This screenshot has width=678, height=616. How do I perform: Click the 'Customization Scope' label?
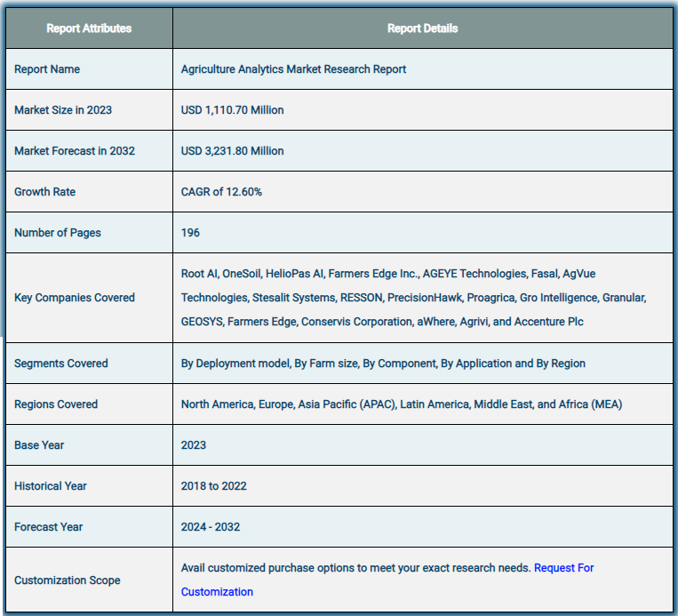tap(67, 580)
